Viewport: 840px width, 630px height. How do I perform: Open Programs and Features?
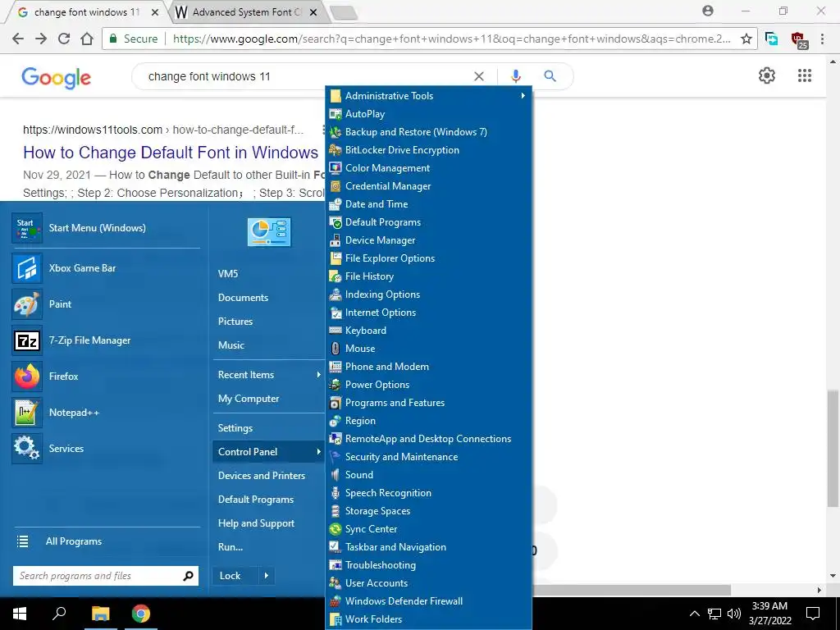(428, 402)
